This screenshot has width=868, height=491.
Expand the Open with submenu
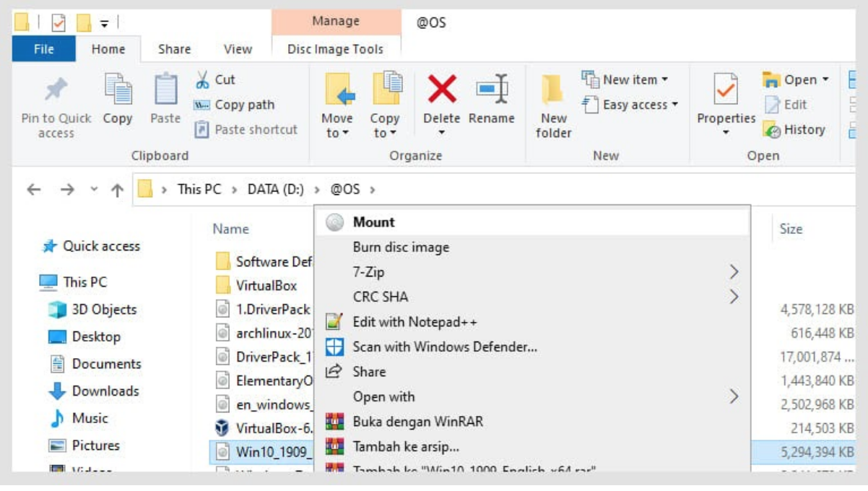point(734,396)
